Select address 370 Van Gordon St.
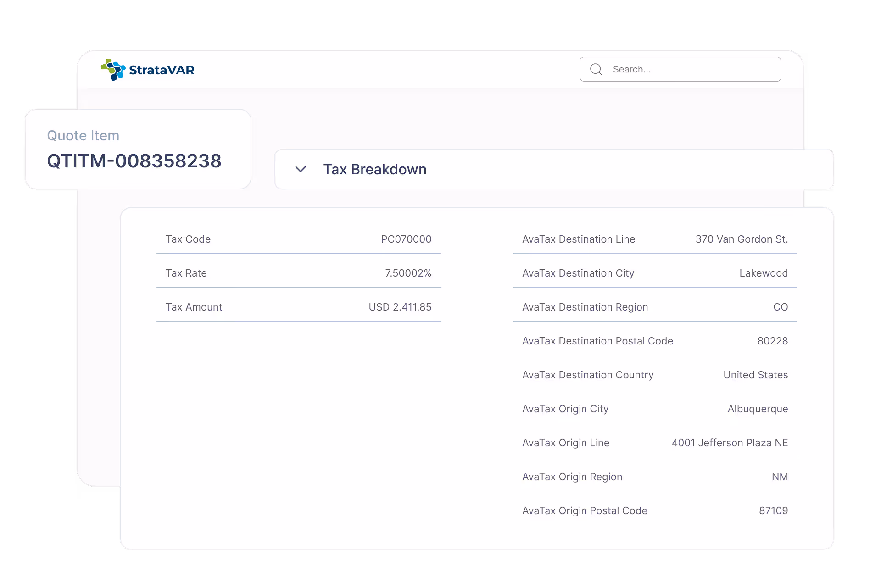881x588 pixels. tap(742, 239)
